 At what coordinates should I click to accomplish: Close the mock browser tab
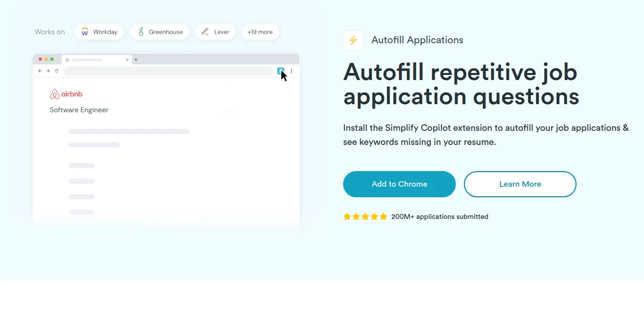click(127, 59)
